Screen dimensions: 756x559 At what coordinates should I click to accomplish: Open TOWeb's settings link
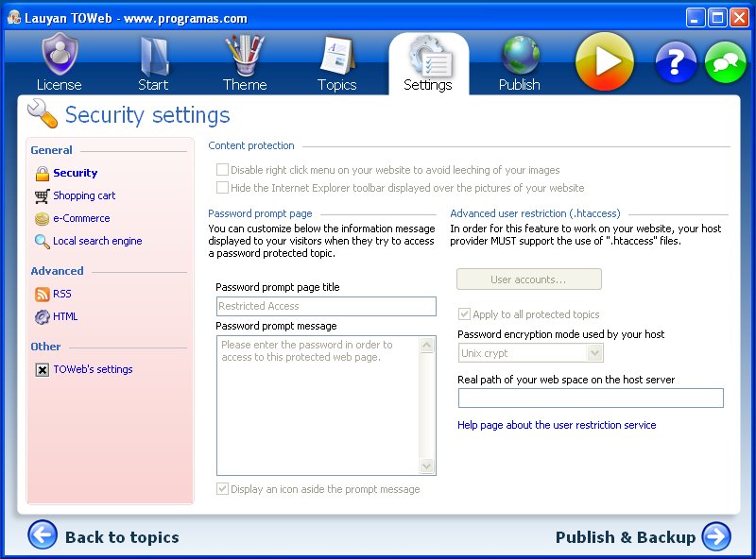(93, 369)
